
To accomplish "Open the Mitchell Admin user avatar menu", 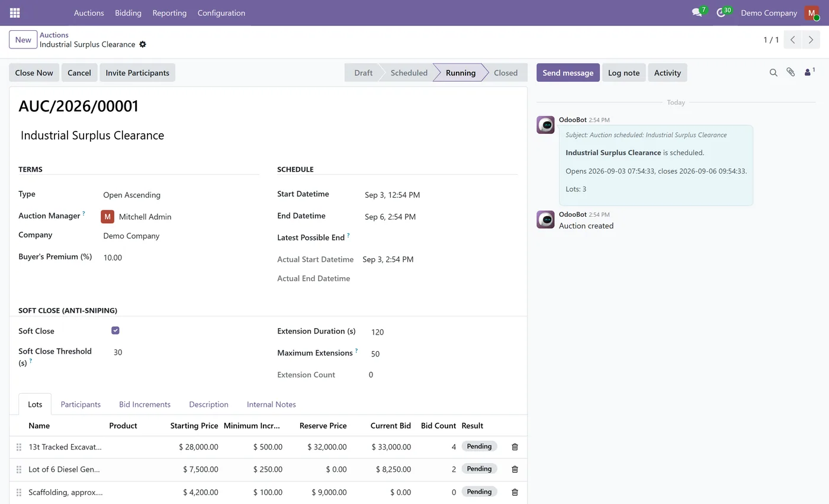I will (x=811, y=12).
